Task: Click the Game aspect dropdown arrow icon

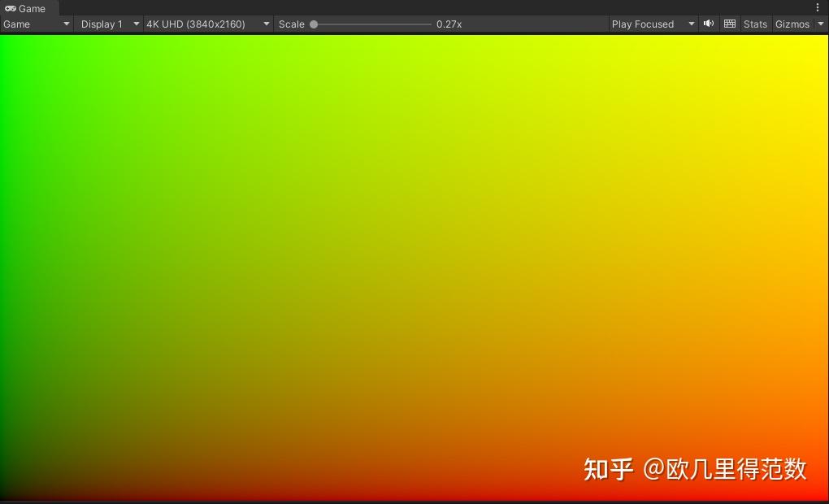Action: [x=67, y=24]
